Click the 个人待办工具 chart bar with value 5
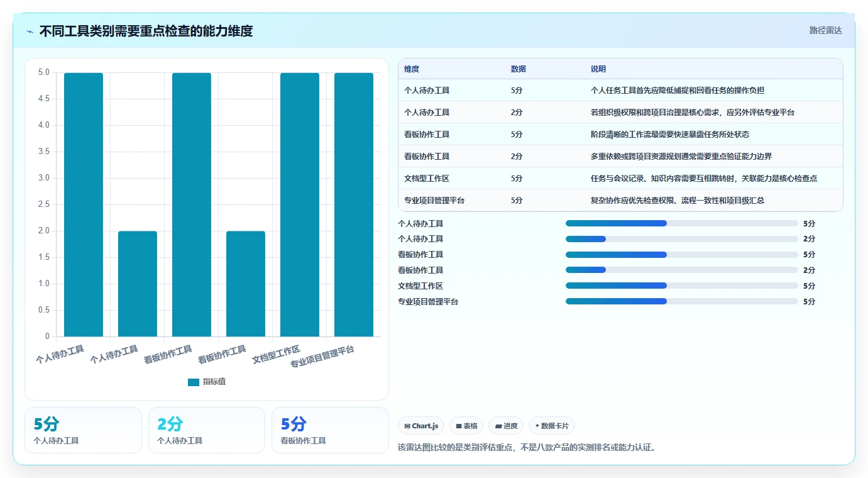 [x=84, y=204]
